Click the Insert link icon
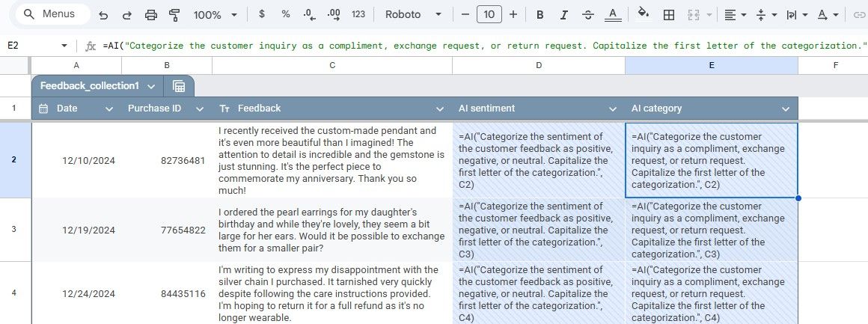Viewport: 868px width, 324px height. 858,15
